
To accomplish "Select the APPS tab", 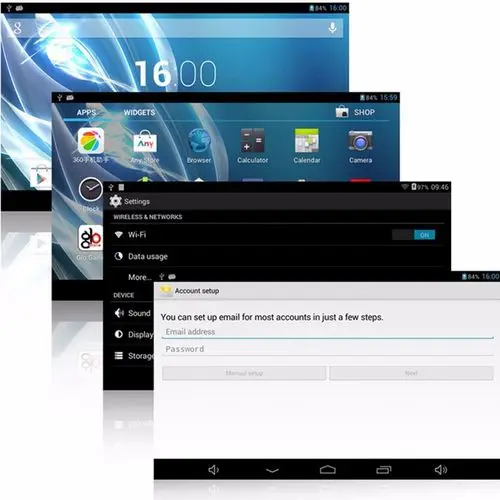I will [86, 112].
